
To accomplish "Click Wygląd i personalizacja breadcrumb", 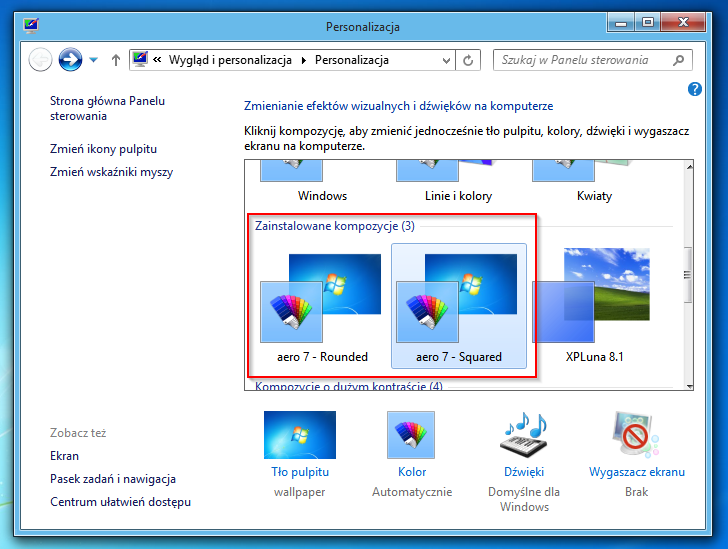I will point(230,60).
